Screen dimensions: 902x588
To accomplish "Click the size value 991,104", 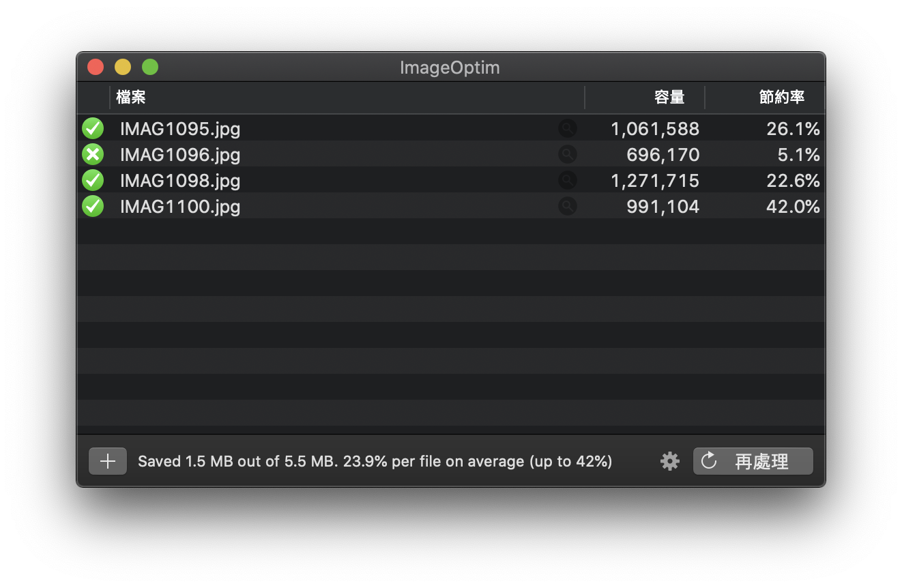I will [663, 207].
